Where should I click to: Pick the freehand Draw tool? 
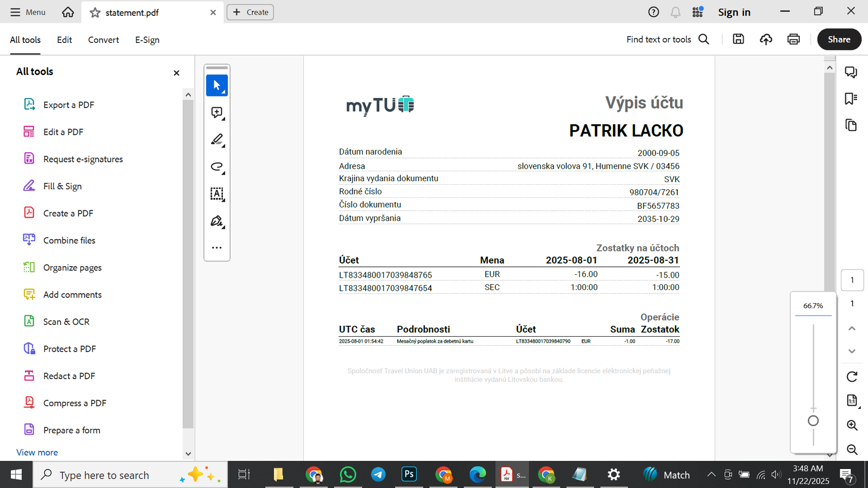[x=216, y=167]
